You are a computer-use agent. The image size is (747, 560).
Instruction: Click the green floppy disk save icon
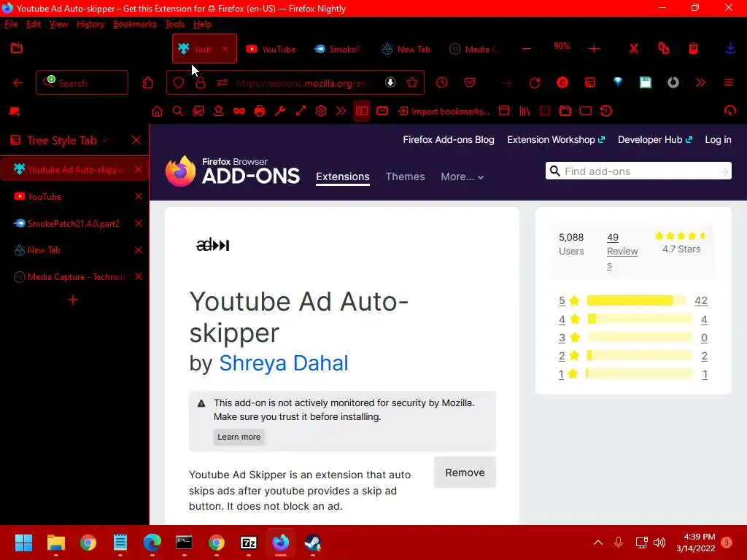click(645, 82)
